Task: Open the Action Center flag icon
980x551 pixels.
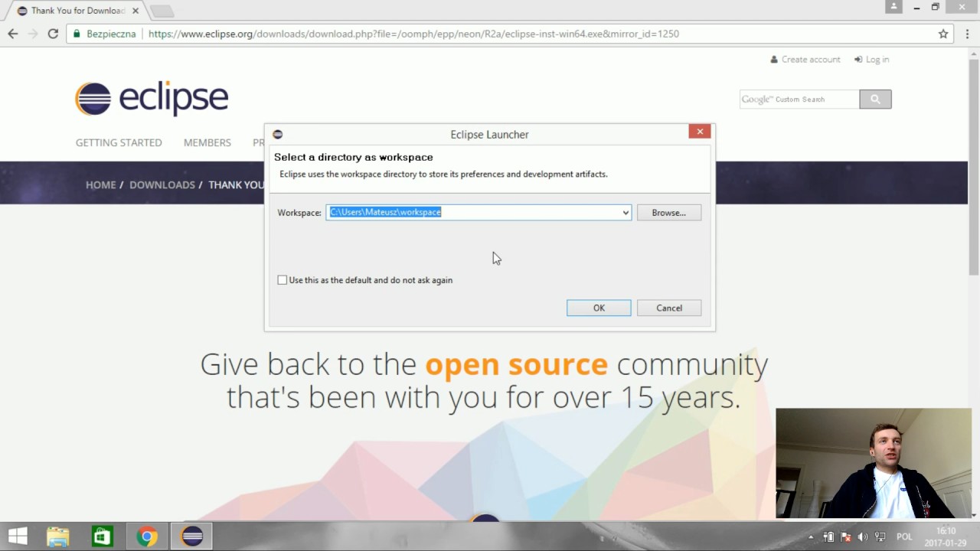Action: (x=846, y=537)
